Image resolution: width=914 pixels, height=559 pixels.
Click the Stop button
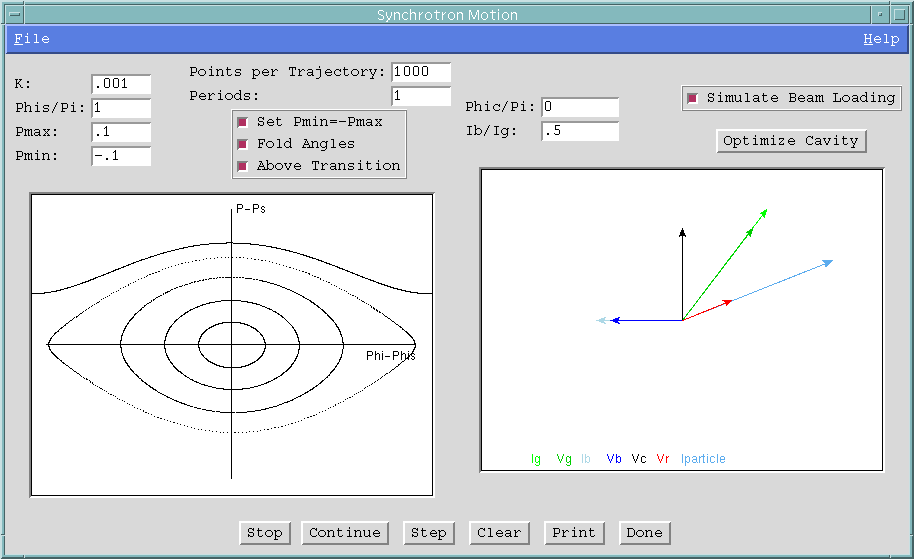point(265,533)
